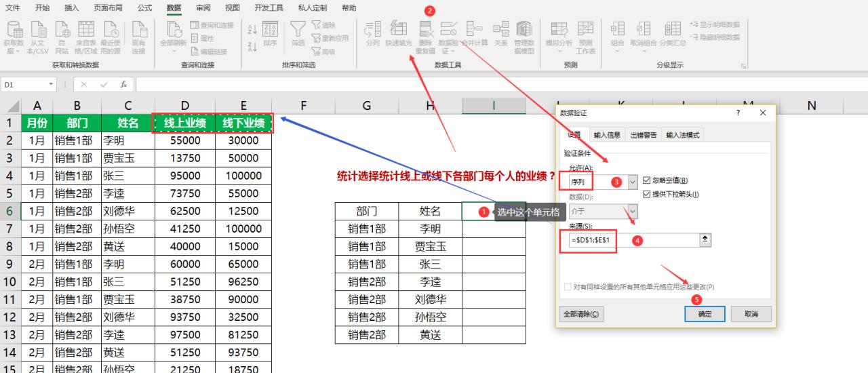868x373 pixels.
Task: Click 显示明细数据 show detail
Action: point(715,24)
